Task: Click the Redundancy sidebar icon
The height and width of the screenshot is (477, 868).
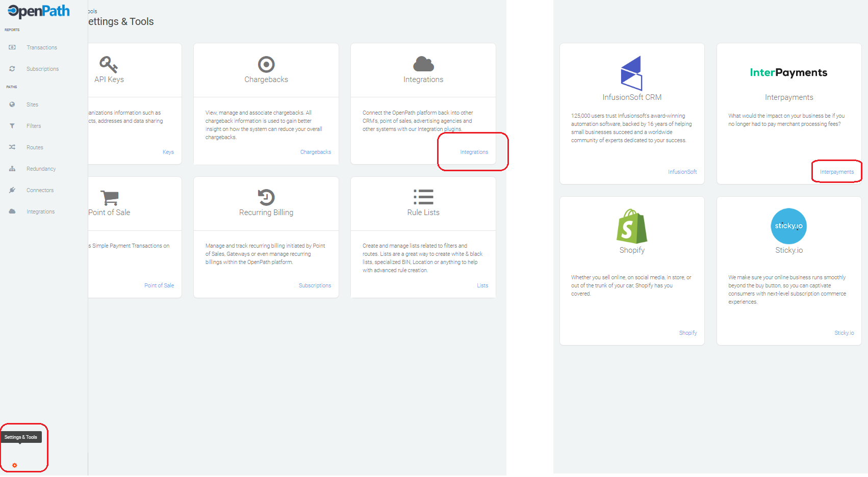Action: tap(12, 168)
